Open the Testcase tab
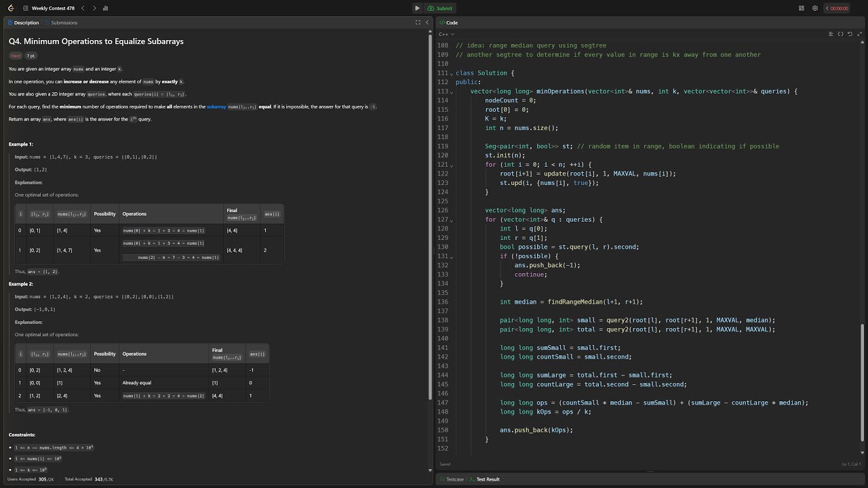The image size is (868, 488). [x=451, y=479]
